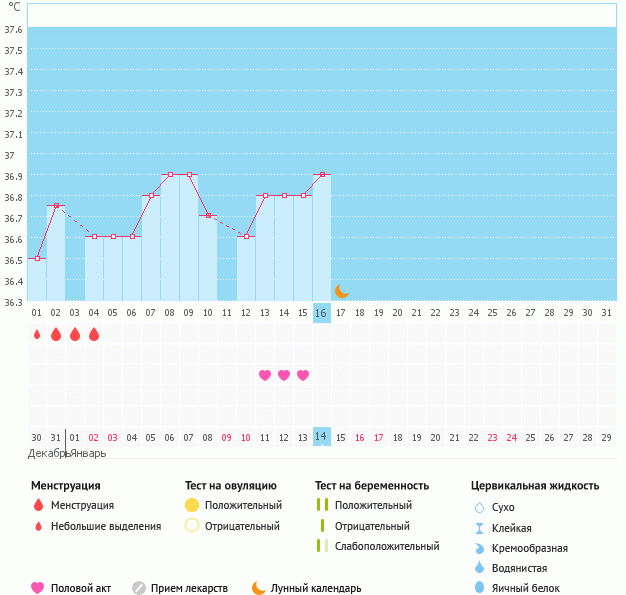Viewport: 626px width, 595px height.
Task: Click the Кремообразная cervical fluid label
Action: point(530,548)
